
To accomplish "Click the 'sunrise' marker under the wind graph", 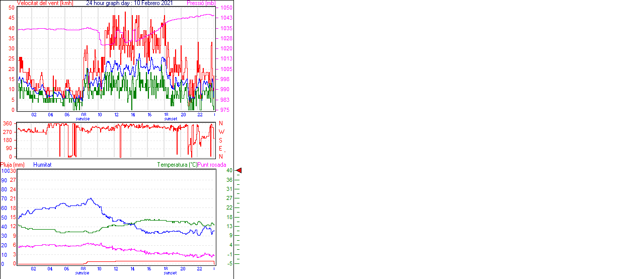I will pos(83,119).
